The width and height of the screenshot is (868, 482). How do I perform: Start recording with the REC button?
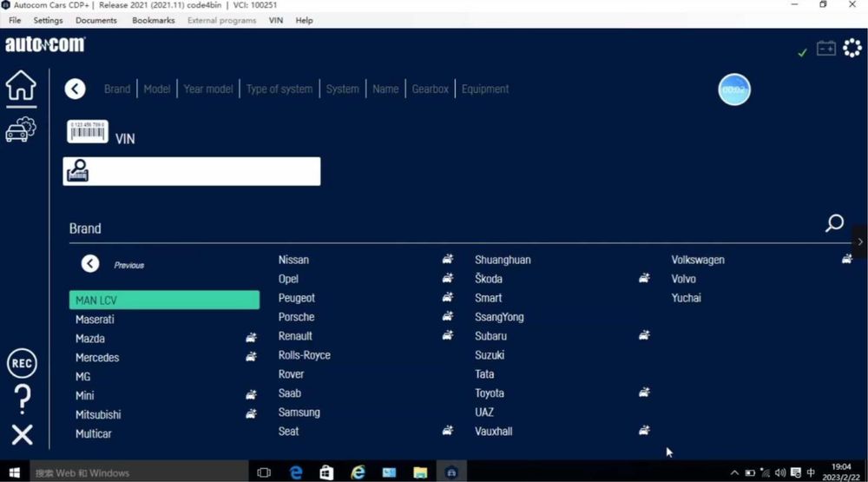coord(22,363)
